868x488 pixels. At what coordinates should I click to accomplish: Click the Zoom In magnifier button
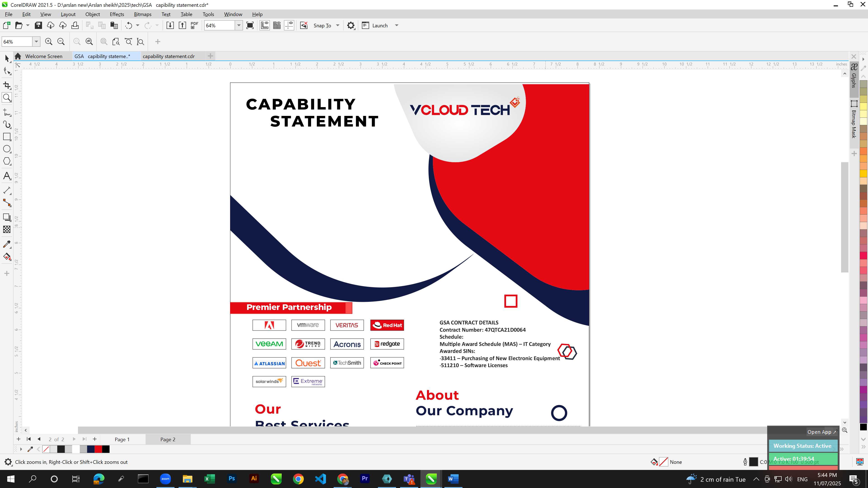49,42
